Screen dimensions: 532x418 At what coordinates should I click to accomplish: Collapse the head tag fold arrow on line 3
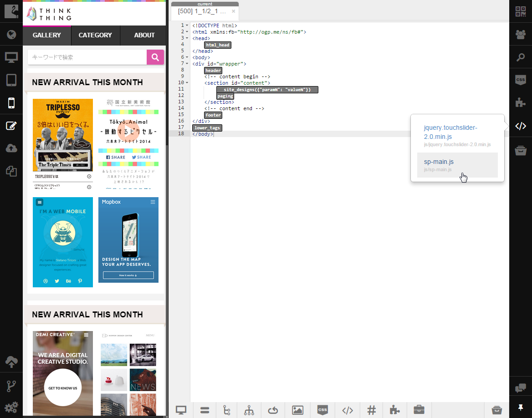click(x=187, y=38)
